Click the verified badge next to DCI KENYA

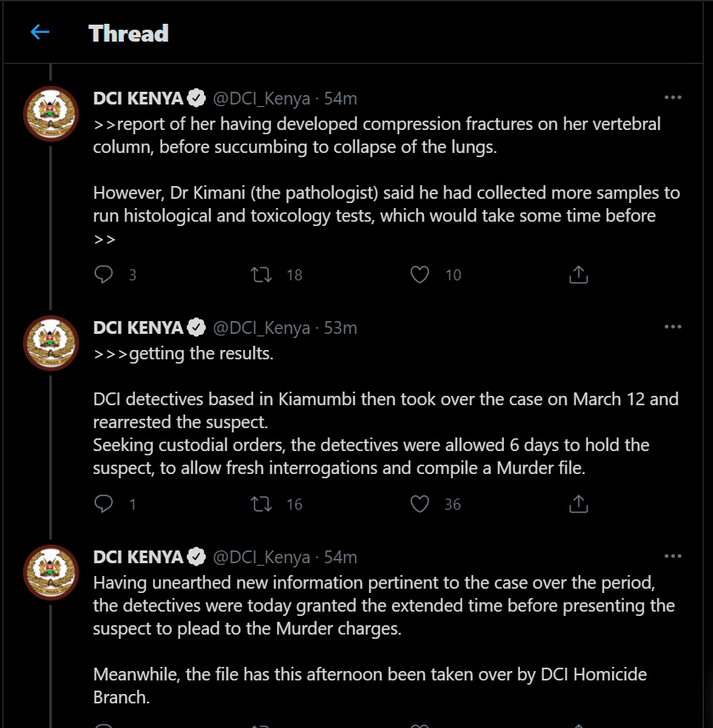(x=196, y=97)
